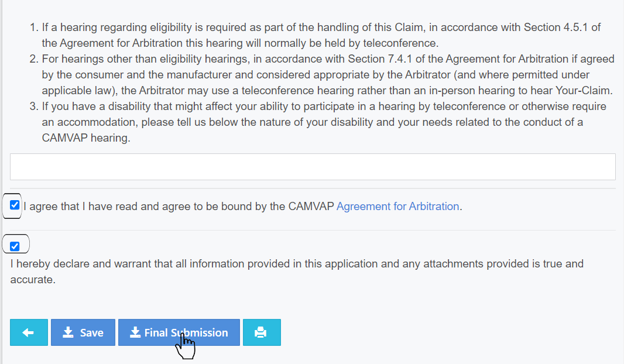Focus the disability accommodation text field
Viewport: 624px width, 364px height.
313,167
